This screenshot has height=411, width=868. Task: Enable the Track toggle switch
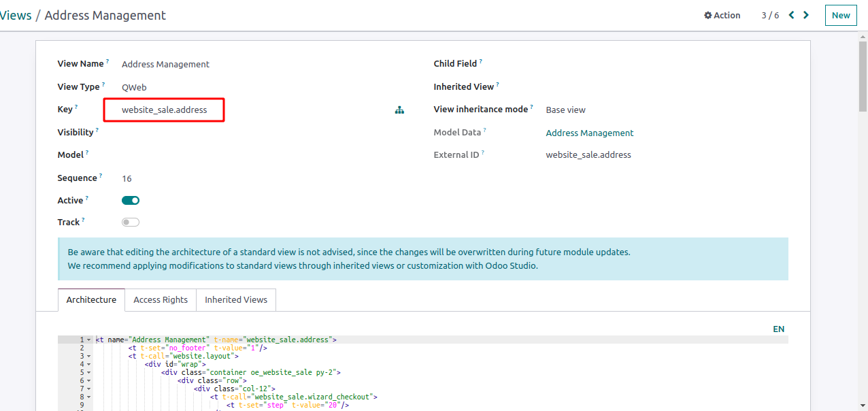click(131, 223)
